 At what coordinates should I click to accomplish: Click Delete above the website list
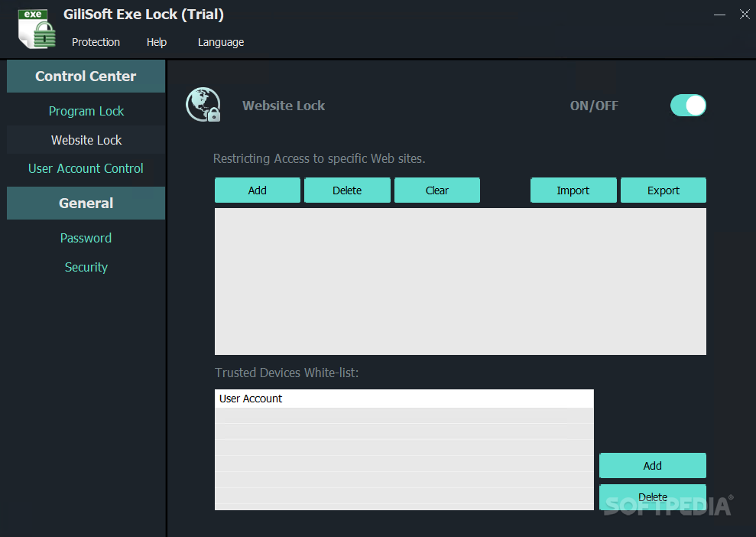(x=347, y=190)
